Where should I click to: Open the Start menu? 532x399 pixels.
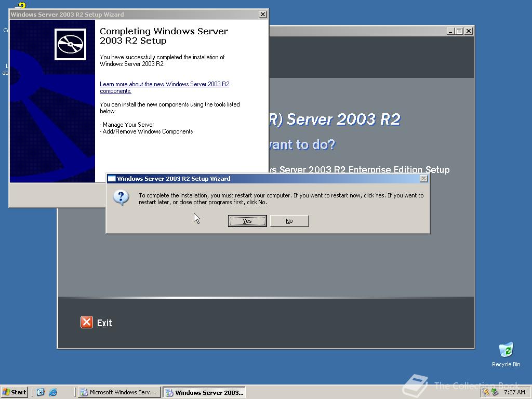14,392
